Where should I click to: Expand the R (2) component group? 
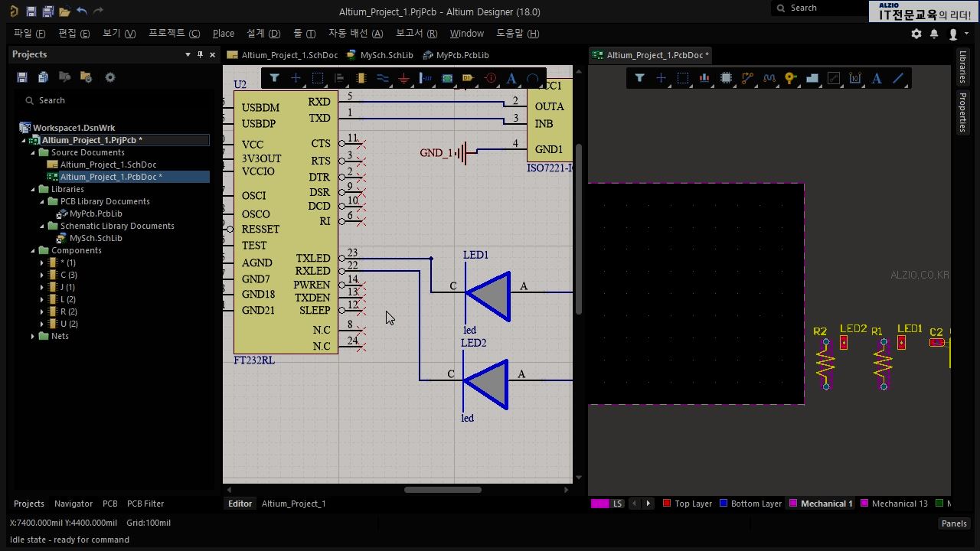(42, 311)
